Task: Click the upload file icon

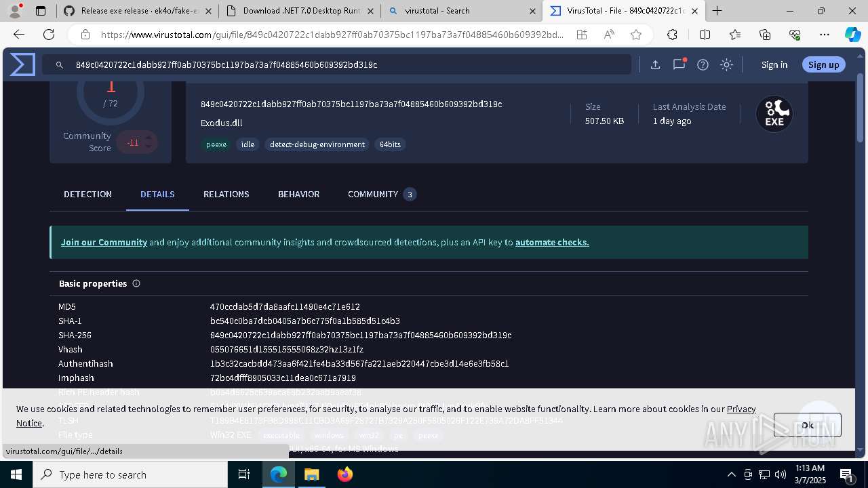Action: (x=655, y=65)
